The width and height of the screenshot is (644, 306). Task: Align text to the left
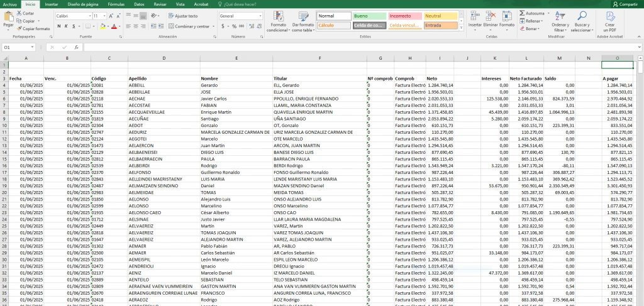point(128,26)
